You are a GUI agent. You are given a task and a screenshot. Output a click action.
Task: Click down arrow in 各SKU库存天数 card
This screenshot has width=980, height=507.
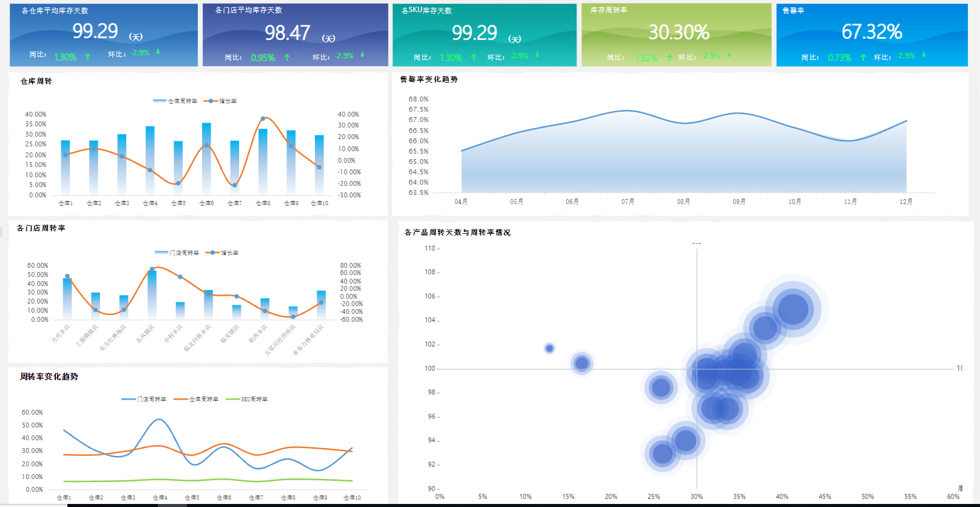537,55
